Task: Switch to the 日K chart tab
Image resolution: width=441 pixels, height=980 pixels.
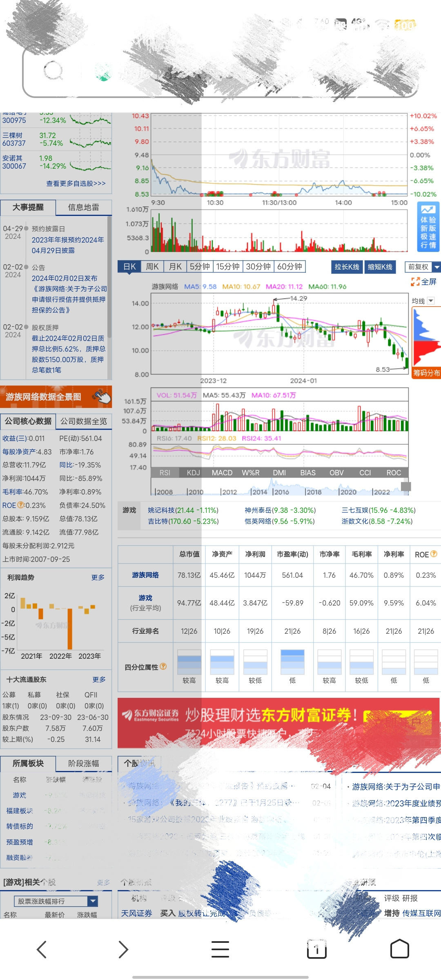Action: click(129, 267)
